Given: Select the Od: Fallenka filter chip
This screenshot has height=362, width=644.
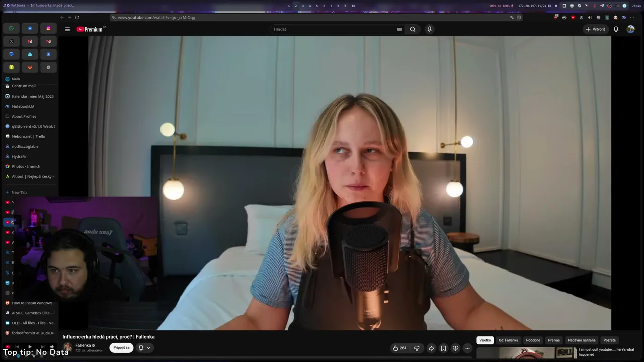Looking at the screenshot, I should [508, 340].
